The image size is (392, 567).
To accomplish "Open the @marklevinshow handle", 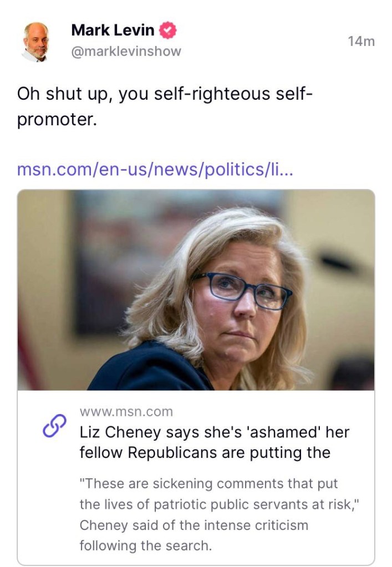I will click(126, 52).
